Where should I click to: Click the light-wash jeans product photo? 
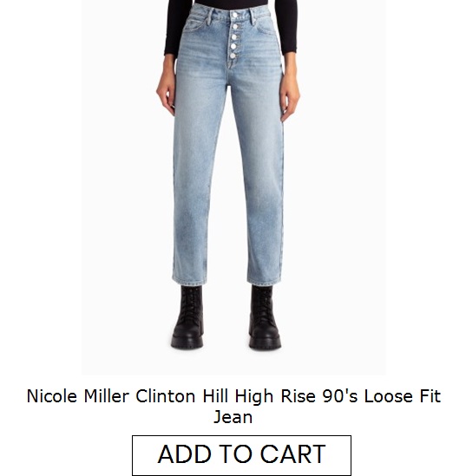[x=233, y=187]
